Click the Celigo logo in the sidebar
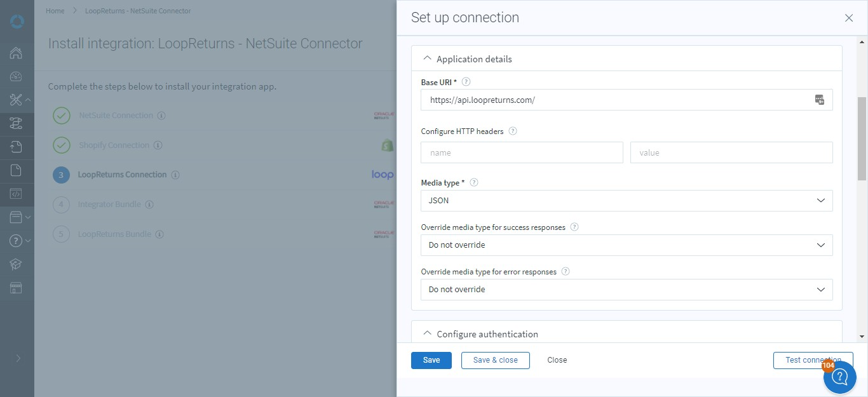The height and width of the screenshot is (397, 868). click(x=17, y=22)
